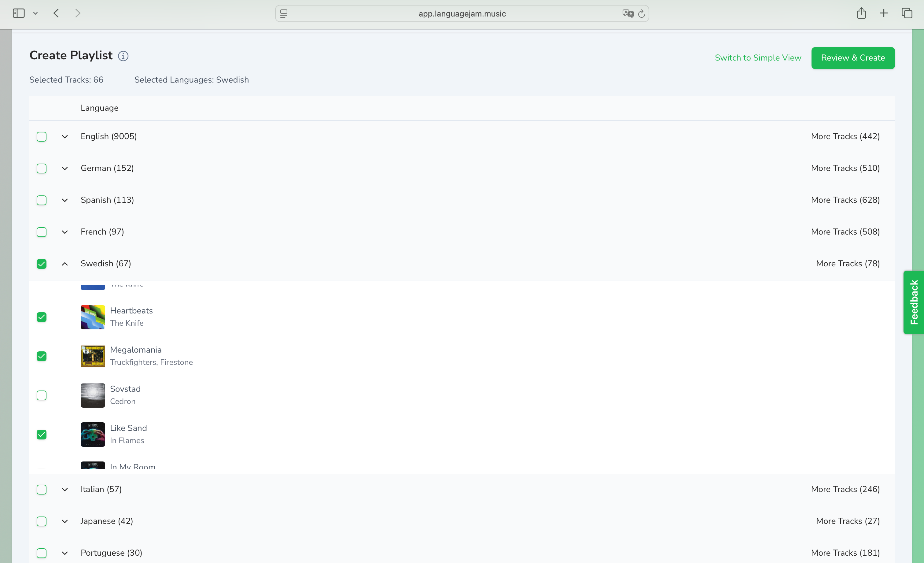Open the Feedback side tab
924x563 pixels.
click(x=914, y=302)
